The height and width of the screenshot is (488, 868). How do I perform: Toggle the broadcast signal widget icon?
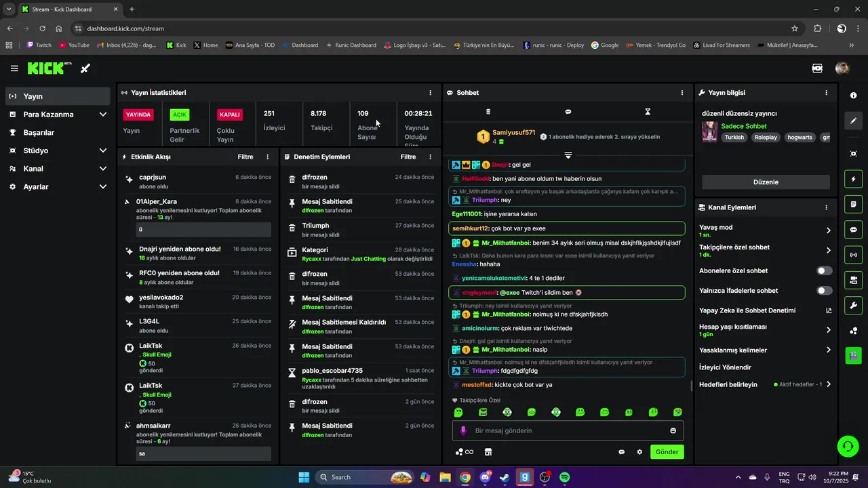[x=854, y=255]
